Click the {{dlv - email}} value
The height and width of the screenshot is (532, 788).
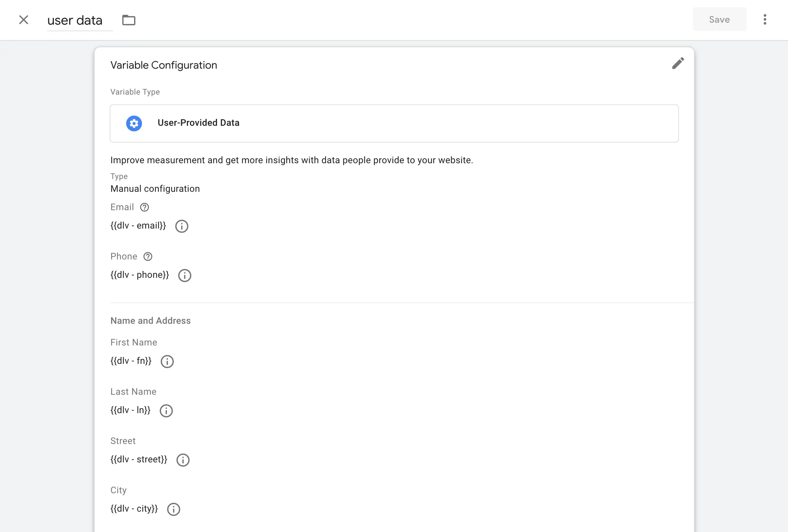138,226
